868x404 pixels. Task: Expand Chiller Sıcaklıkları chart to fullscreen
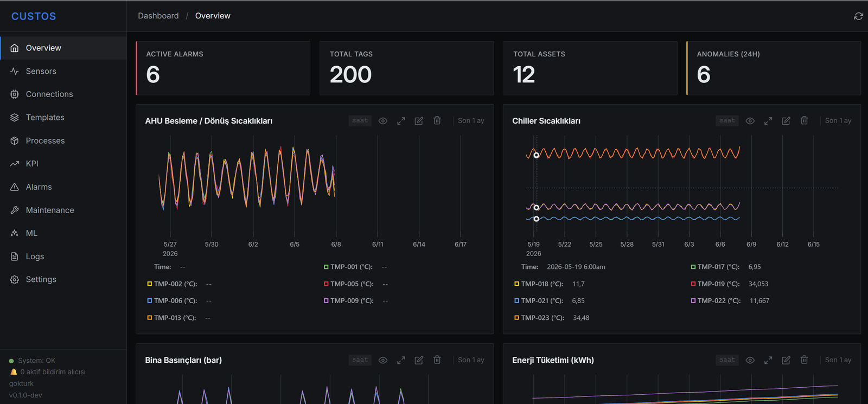click(768, 121)
